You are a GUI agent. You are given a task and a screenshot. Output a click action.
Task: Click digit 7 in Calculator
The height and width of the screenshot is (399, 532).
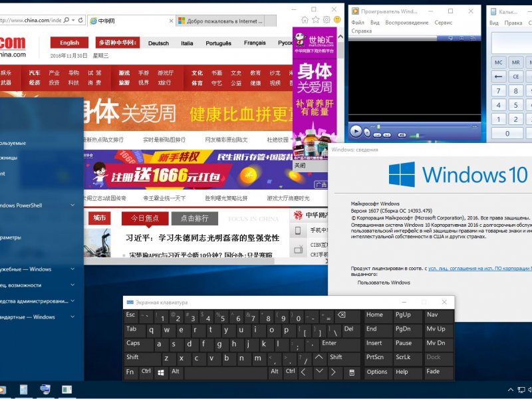(x=498, y=91)
